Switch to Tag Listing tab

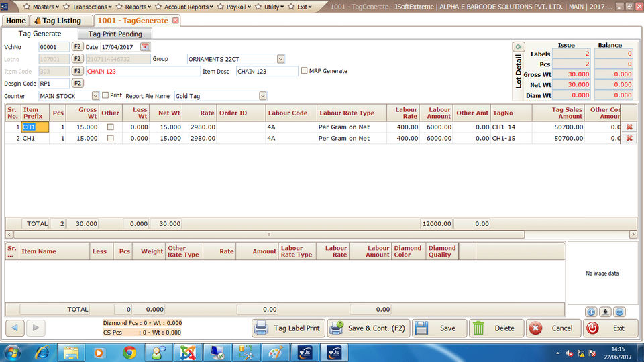coord(61,21)
